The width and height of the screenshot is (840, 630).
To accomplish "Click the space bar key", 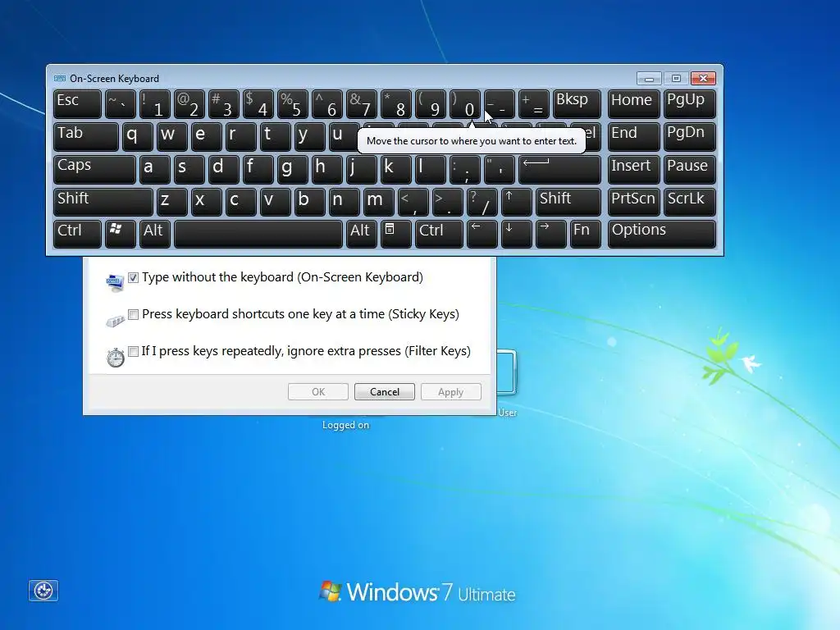I will click(258, 234).
